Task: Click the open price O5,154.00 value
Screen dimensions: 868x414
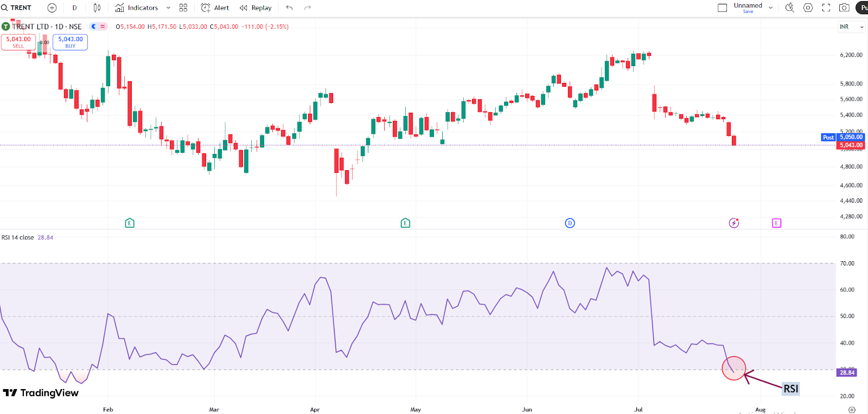Action: coord(130,27)
